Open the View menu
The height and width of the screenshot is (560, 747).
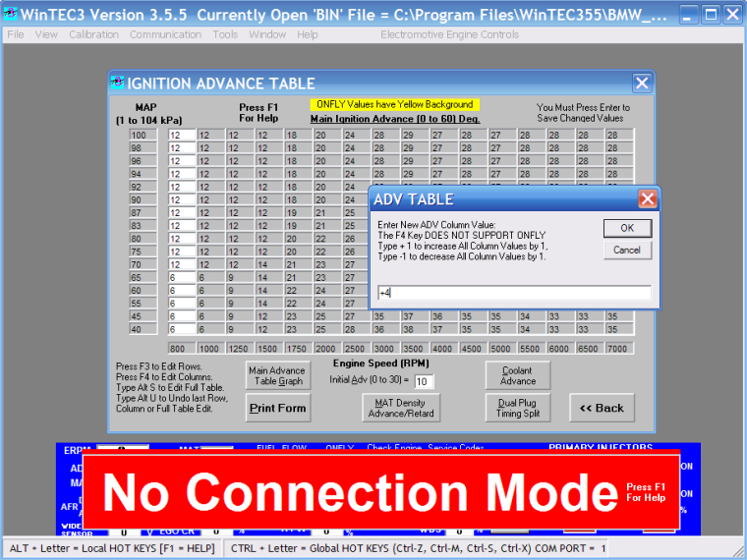point(46,34)
